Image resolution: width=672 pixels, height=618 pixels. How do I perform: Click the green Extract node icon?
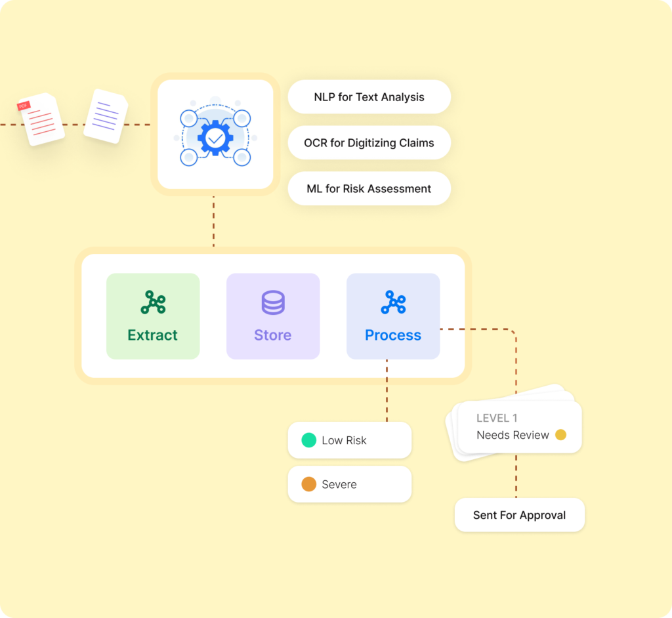153,302
